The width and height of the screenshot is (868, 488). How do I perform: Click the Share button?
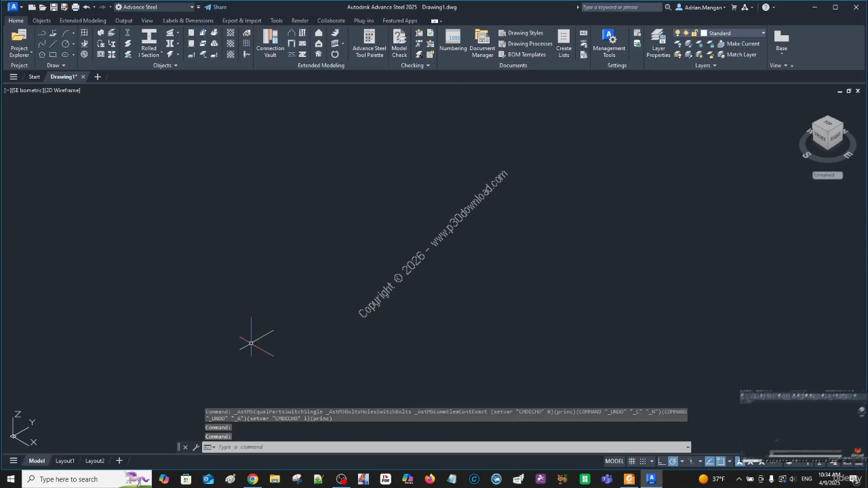pos(216,7)
